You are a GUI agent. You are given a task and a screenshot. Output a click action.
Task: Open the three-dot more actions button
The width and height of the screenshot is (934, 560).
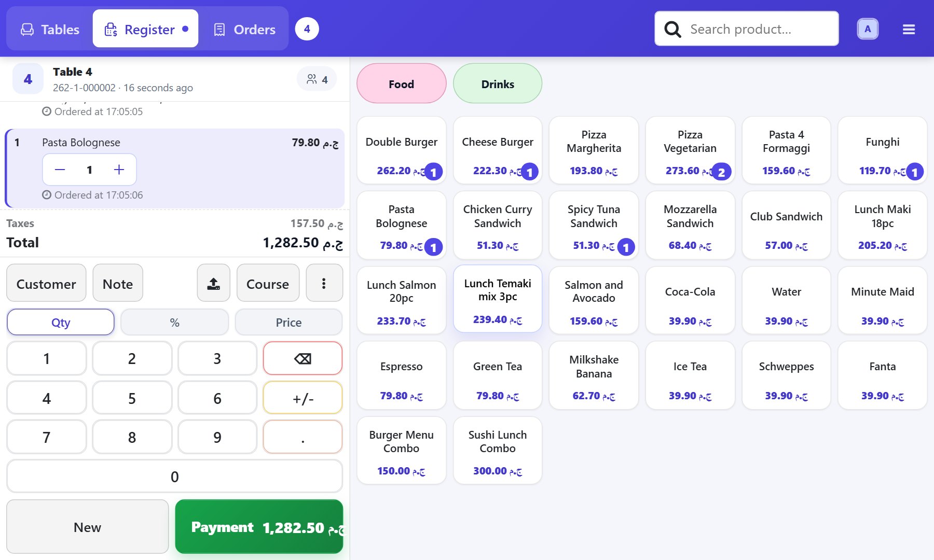324,283
